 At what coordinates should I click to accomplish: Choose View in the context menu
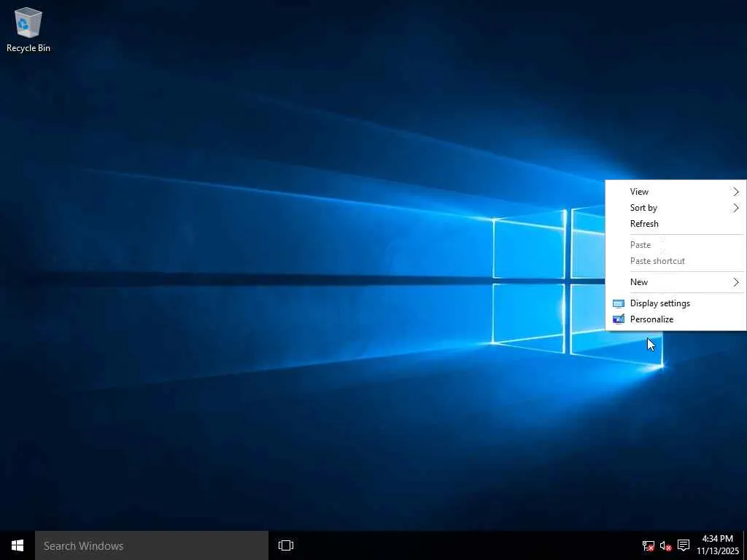tap(676, 192)
